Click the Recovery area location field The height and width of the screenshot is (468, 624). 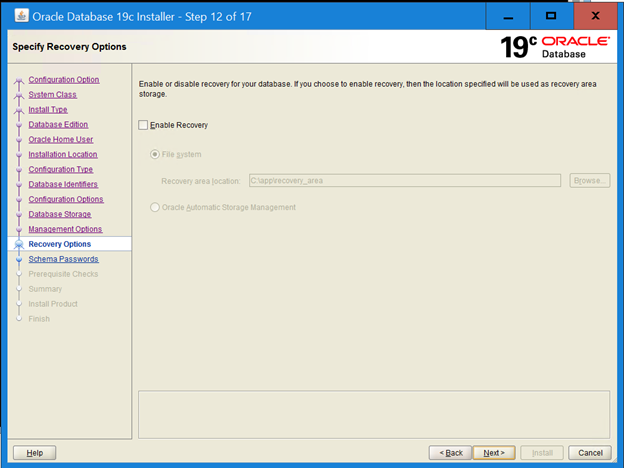pos(405,181)
